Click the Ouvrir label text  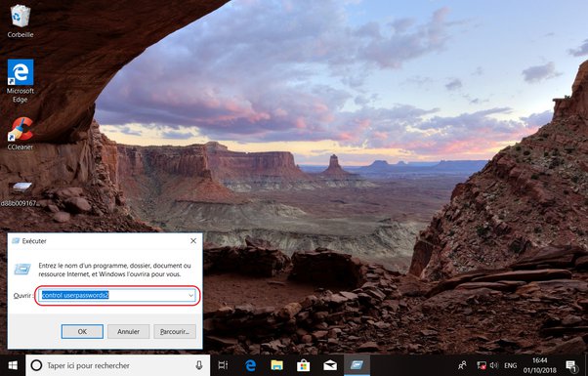22,295
